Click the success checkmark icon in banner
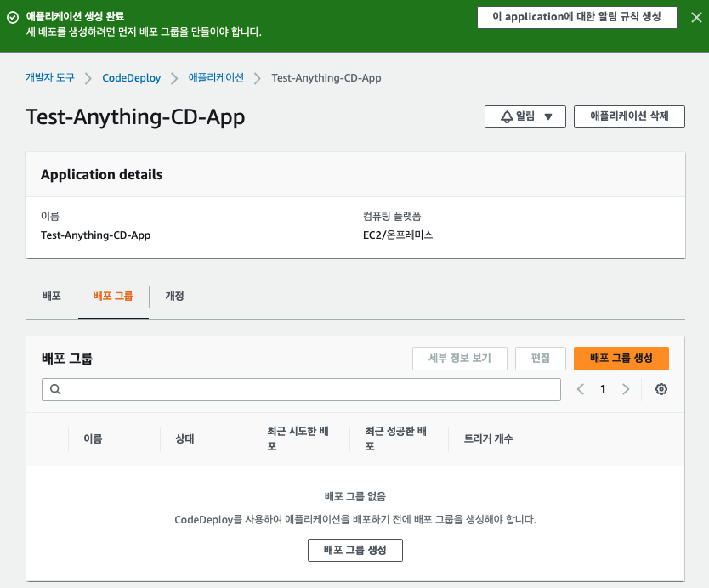Screen dimensions: 709x588 click(x=13, y=18)
